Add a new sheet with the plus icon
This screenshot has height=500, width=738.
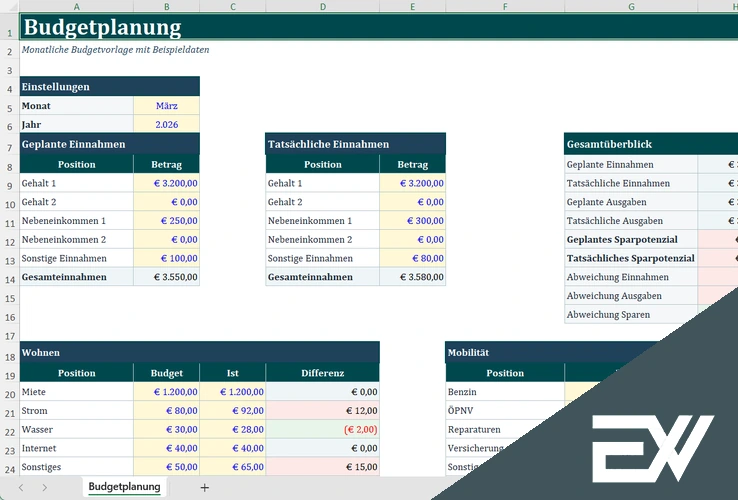[x=204, y=488]
